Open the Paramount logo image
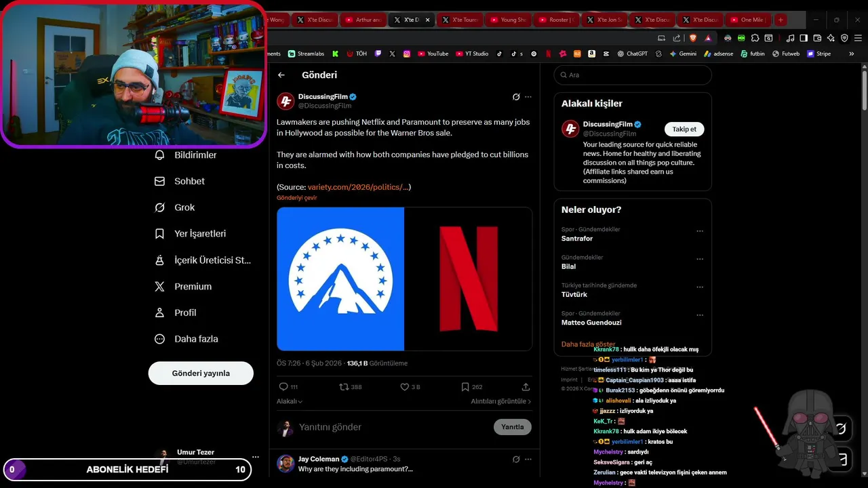This screenshot has width=868, height=488. pyautogui.click(x=340, y=279)
